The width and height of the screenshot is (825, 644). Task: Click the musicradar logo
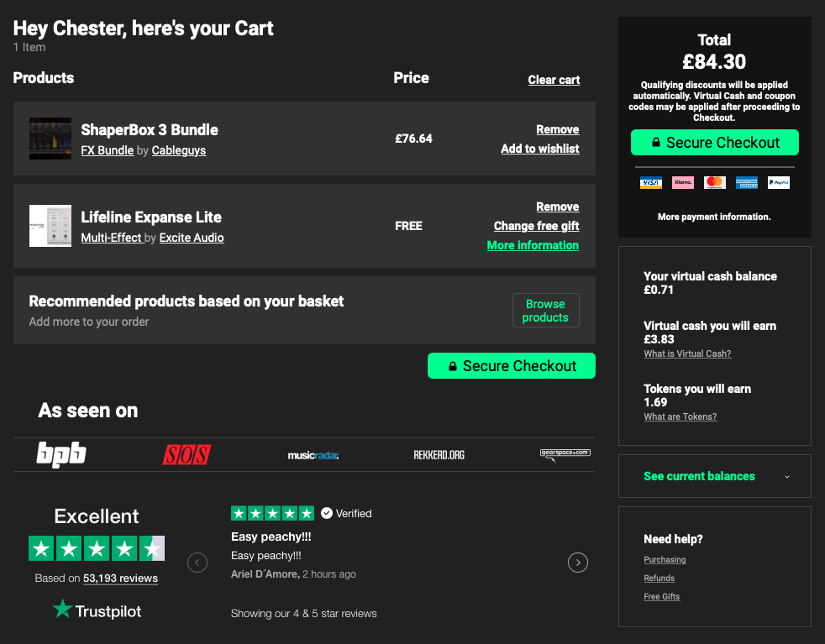313,455
